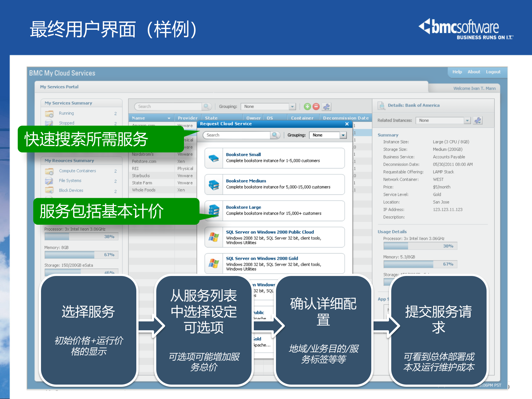Image resolution: width=532 pixels, height=399 pixels.
Task: Click the red remove service icon
Action: (316, 107)
